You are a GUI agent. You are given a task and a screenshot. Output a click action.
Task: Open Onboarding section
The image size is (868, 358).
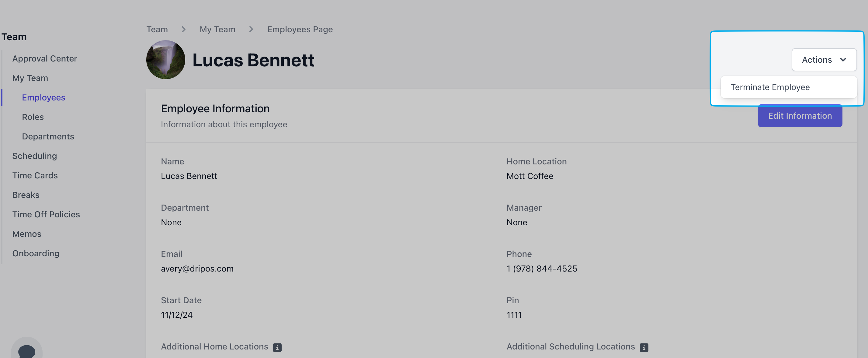point(36,253)
